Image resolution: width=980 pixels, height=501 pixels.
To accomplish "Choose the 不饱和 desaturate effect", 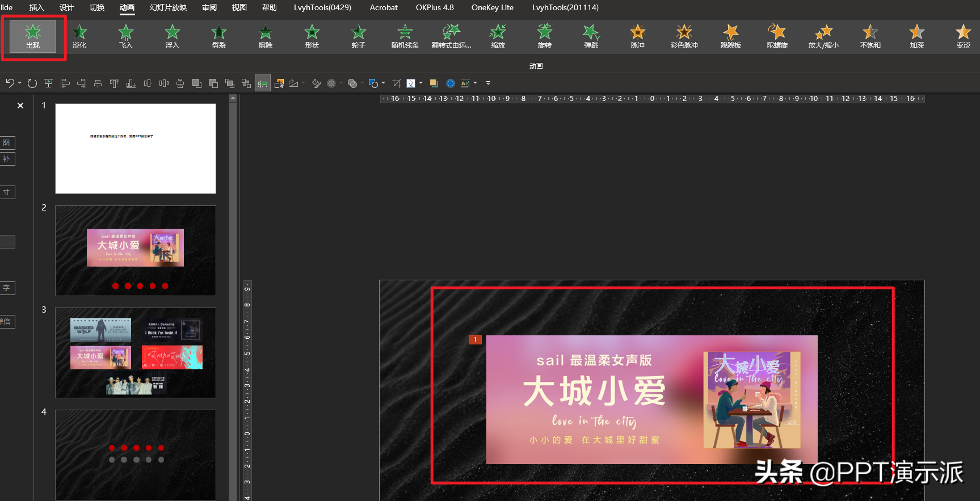I will pos(870,36).
